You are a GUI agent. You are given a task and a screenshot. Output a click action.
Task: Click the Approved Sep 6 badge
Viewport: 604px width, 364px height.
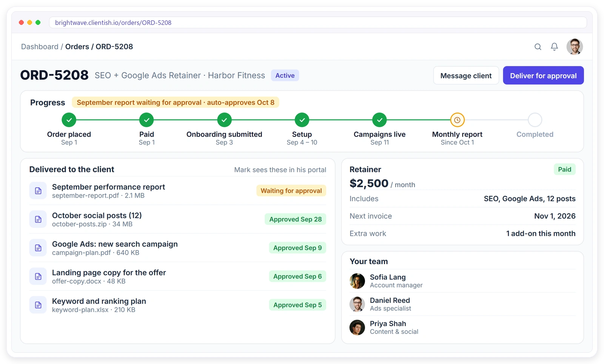(x=297, y=276)
